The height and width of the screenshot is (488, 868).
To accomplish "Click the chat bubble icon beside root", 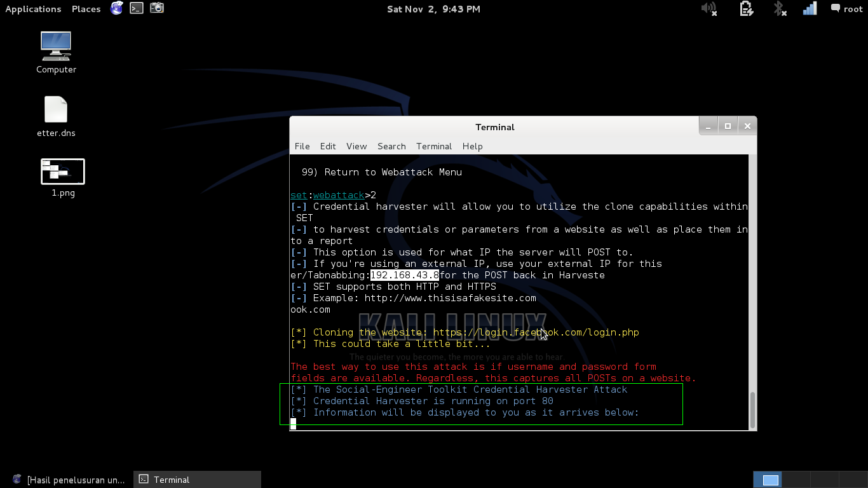I will tap(835, 9).
